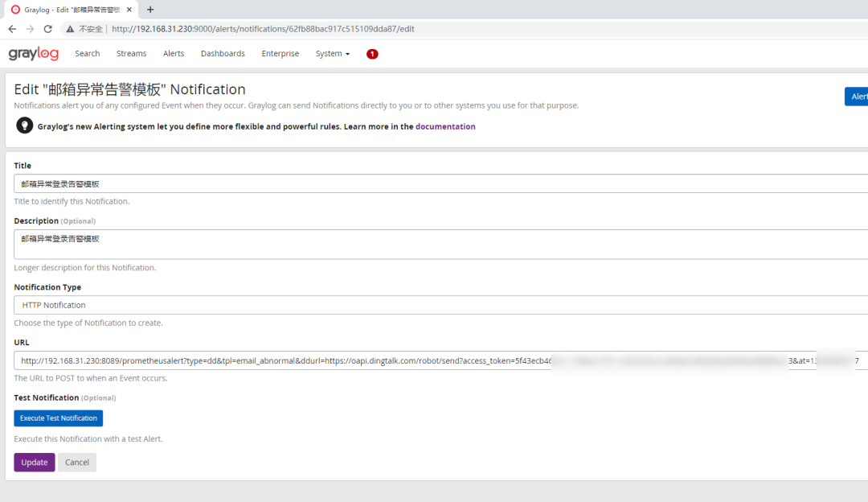Click the browser address bar URL
This screenshot has height=502, width=868.
pos(262,29)
